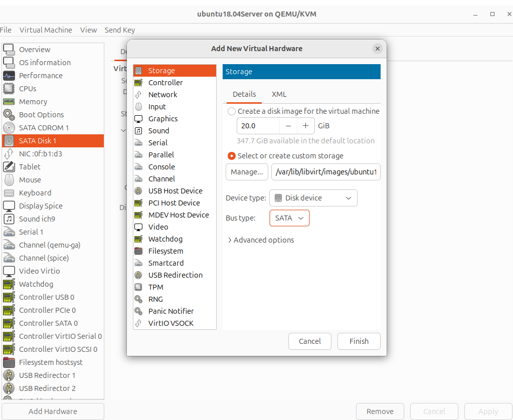513x420 pixels.
Task: Expand the Advanced options section
Action: (261, 240)
